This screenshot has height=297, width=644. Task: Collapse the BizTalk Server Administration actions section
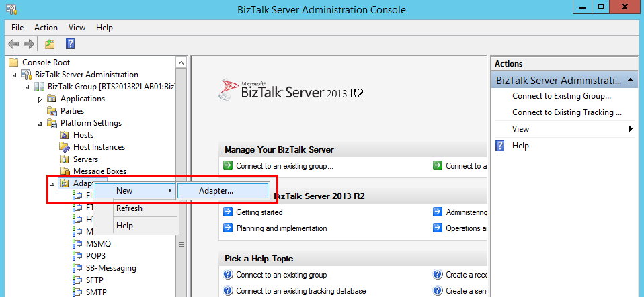tap(630, 80)
